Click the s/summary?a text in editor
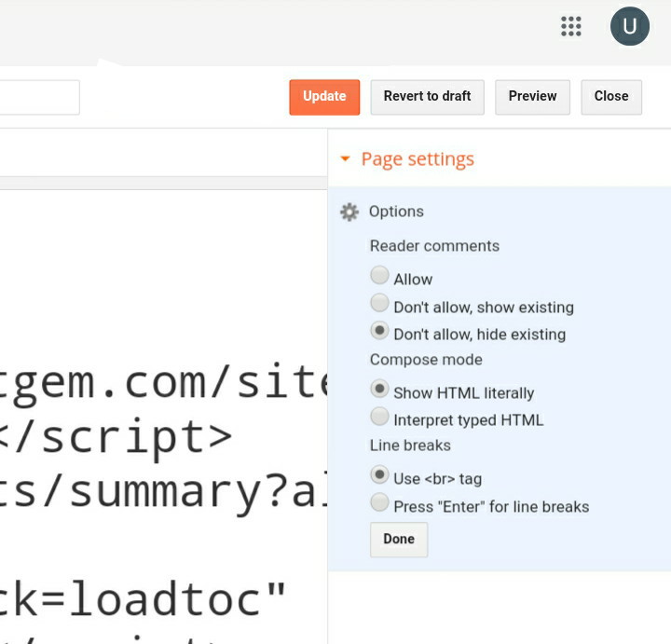The width and height of the screenshot is (671, 644). (x=164, y=492)
